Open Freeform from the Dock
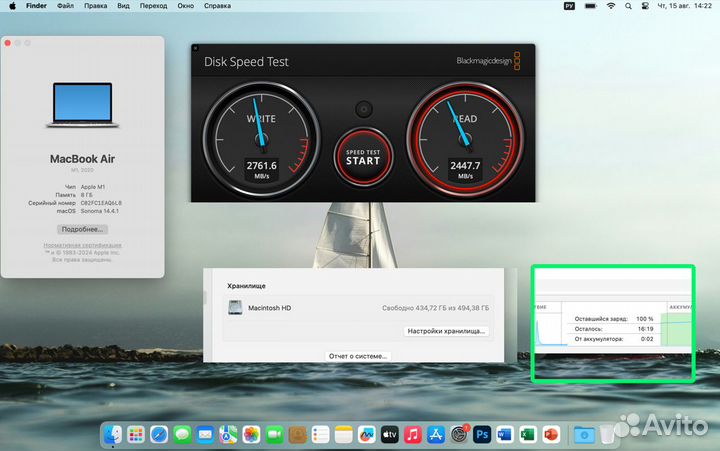Image resolution: width=720 pixels, height=451 pixels. coord(366,434)
